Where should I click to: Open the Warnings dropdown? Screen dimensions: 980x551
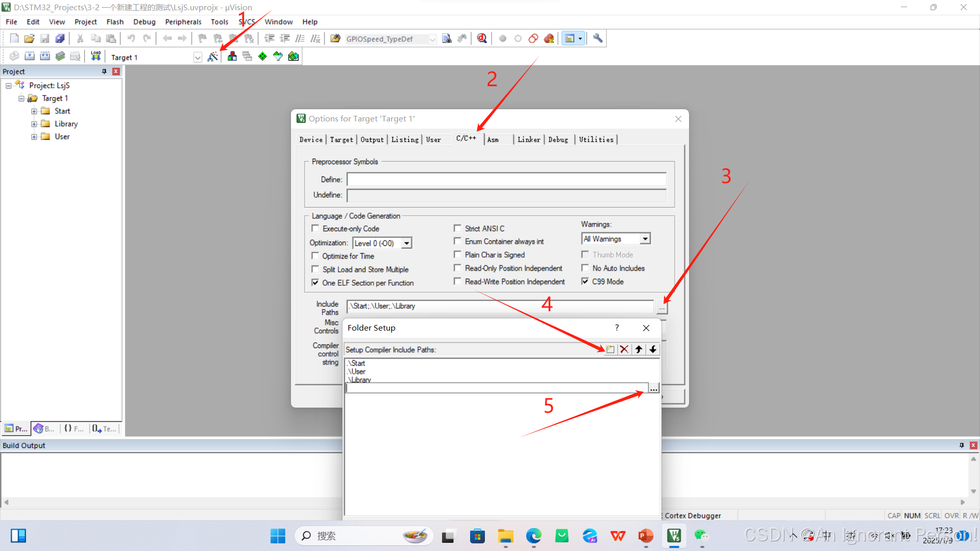(645, 239)
